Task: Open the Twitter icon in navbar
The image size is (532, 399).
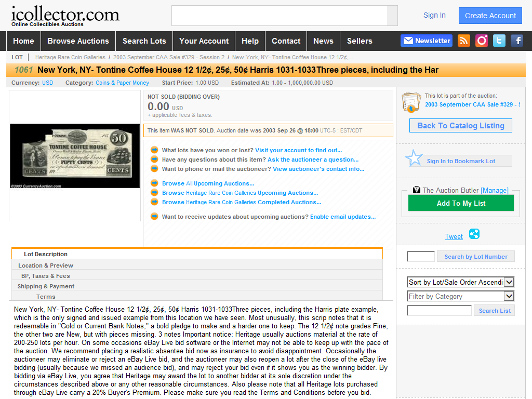Action: 499,41
